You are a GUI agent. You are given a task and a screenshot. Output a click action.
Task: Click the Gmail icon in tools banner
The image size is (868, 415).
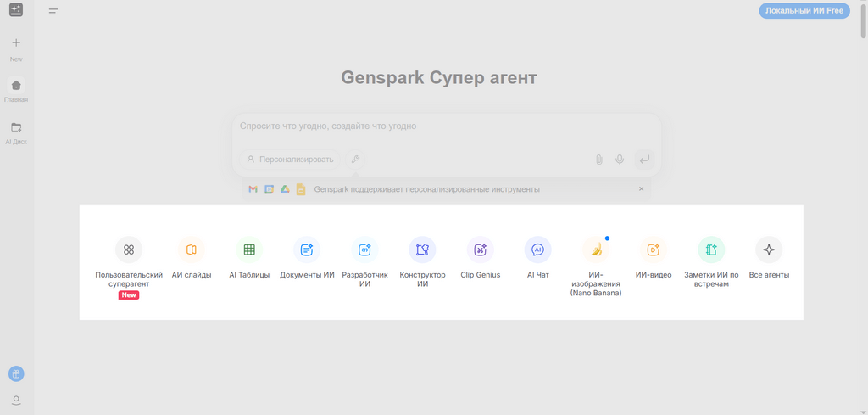tap(253, 189)
